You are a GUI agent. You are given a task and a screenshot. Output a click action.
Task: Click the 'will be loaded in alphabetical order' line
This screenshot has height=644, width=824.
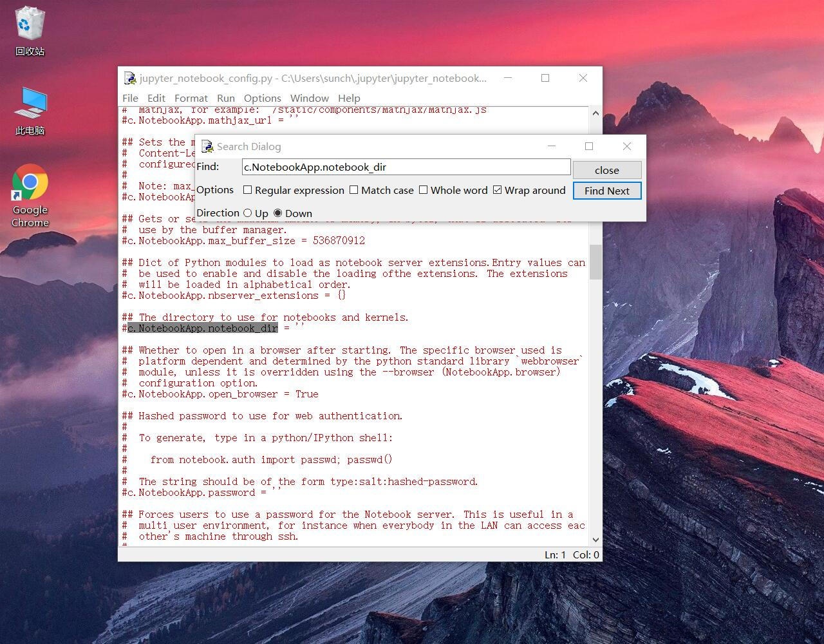pyautogui.click(x=236, y=285)
